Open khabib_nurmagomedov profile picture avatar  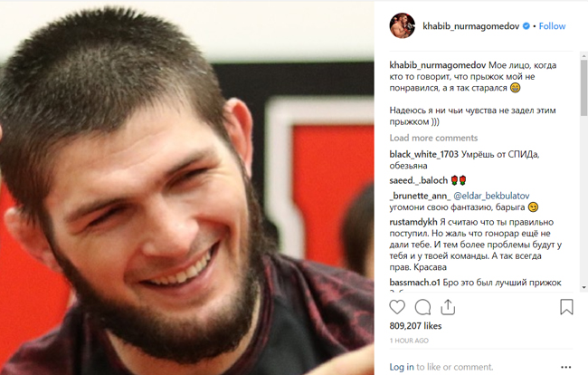coord(403,25)
